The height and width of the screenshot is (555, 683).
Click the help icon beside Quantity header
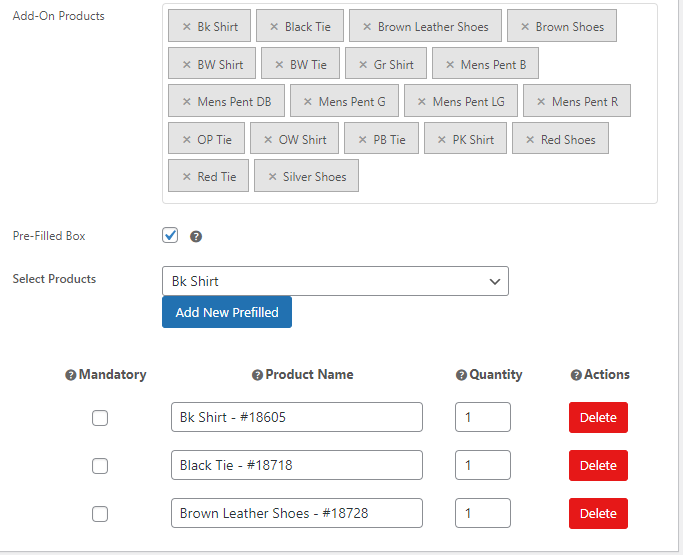tap(461, 375)
